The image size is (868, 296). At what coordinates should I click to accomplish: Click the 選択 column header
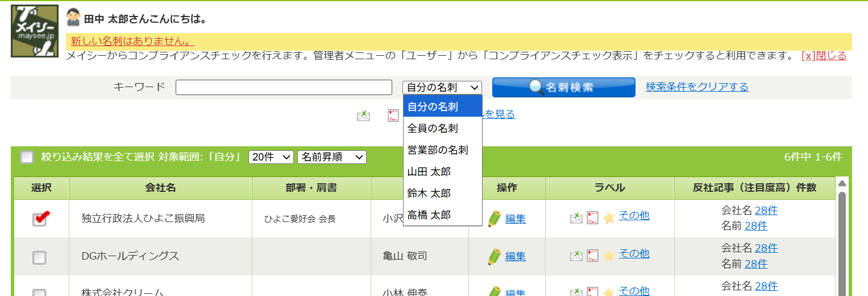coord(41,188)
